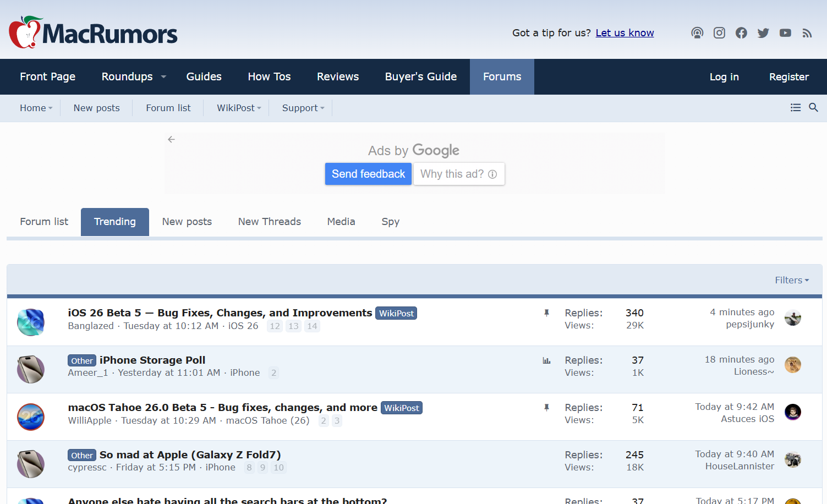Switch to the New posts tab
This screenshot has height=504, width=827.
coord(187,222)
